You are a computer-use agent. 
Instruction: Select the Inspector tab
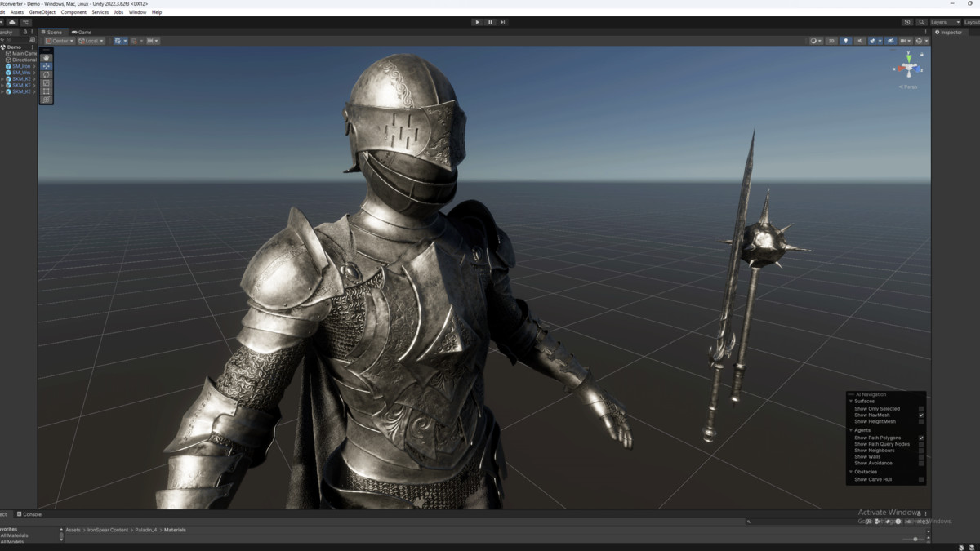(949, 32)
